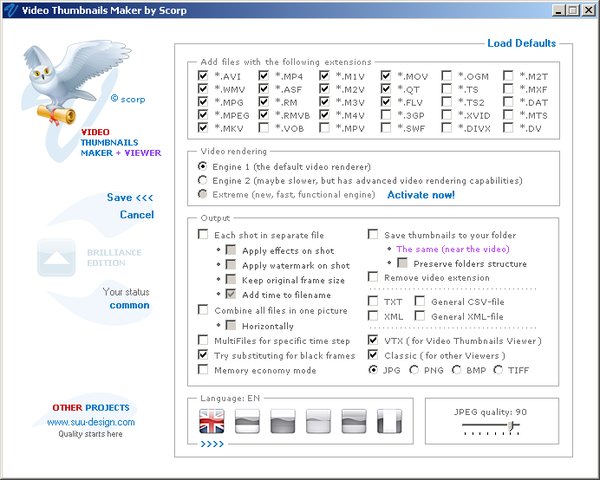600x480 pixels.
Task: Enable Save thumbnails to your folder
Action: [x=373, y=234]
